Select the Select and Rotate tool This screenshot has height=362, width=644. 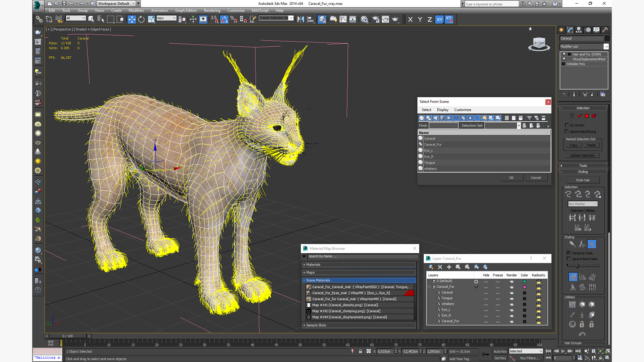tap(141, 19)
